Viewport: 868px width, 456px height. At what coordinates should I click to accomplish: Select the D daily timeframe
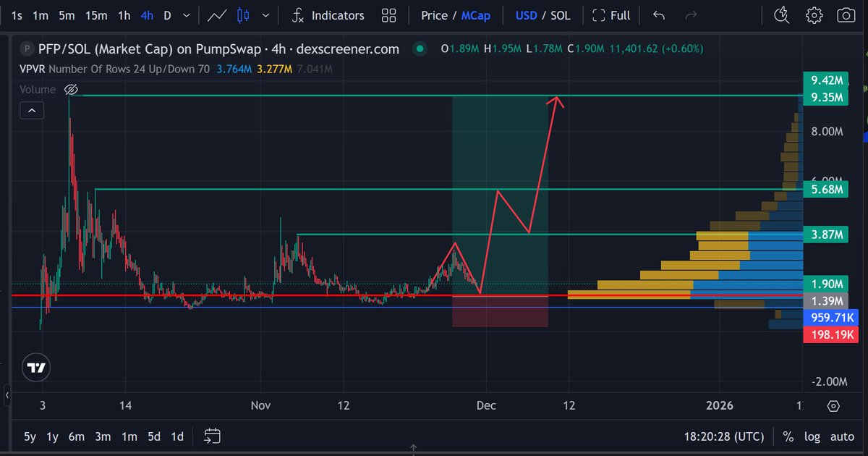[168, 15]
